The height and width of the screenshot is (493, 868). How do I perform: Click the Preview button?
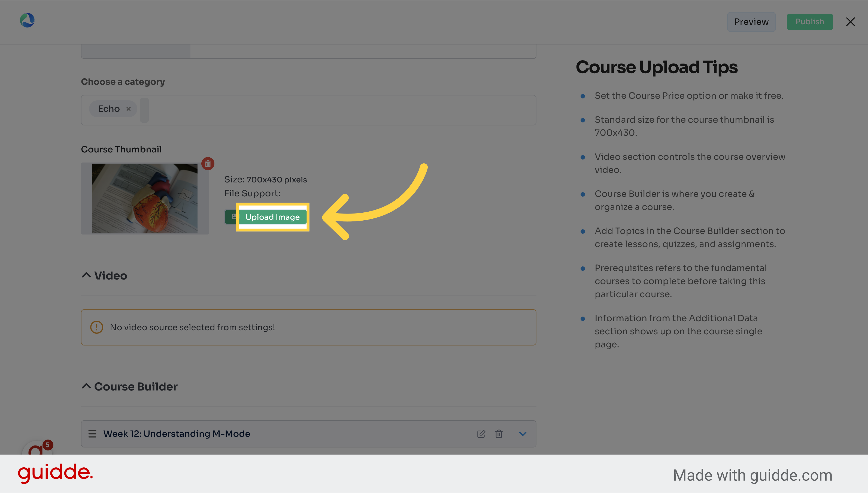tap(752, 22)
